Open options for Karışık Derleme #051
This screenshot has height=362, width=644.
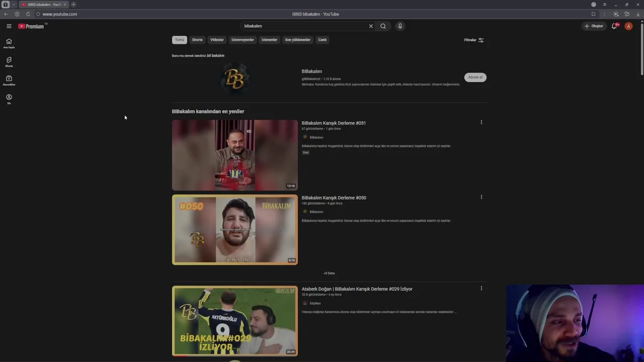coord(481,122)
